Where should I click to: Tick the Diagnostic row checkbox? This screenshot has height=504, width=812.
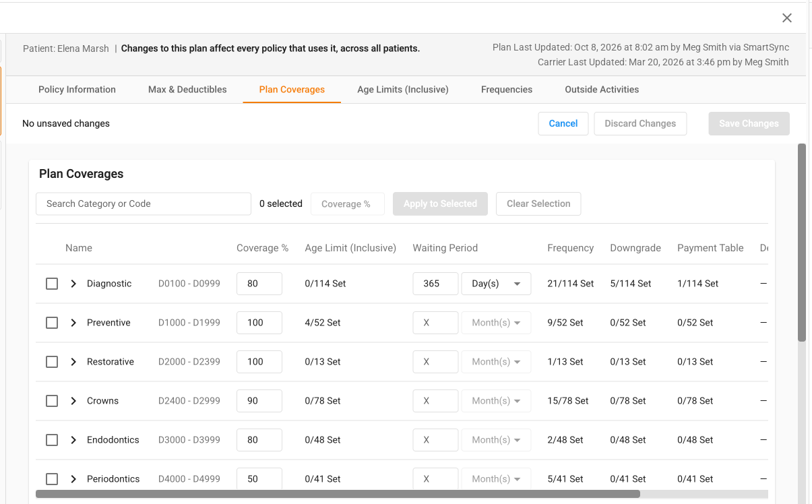[x=52, y=284]
